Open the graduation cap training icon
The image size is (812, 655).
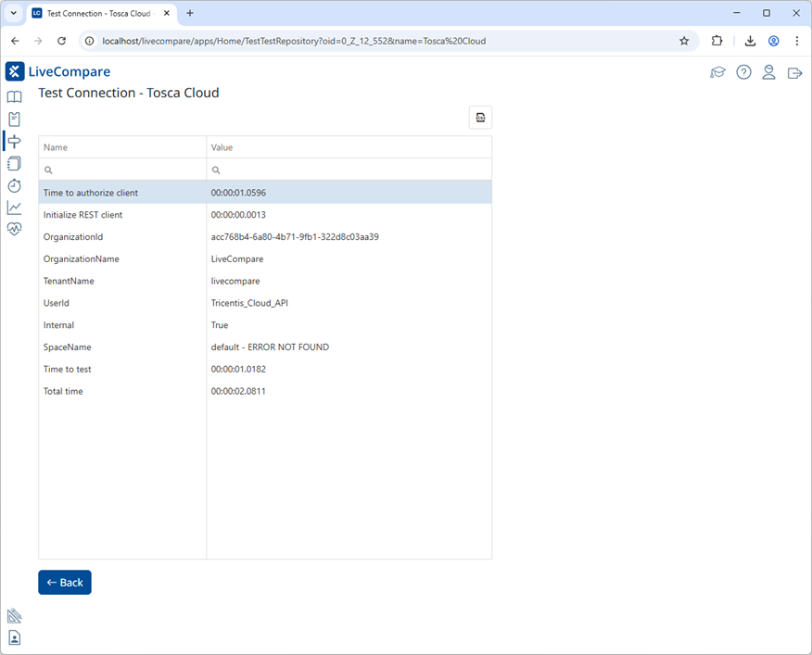tap(717, 72)
